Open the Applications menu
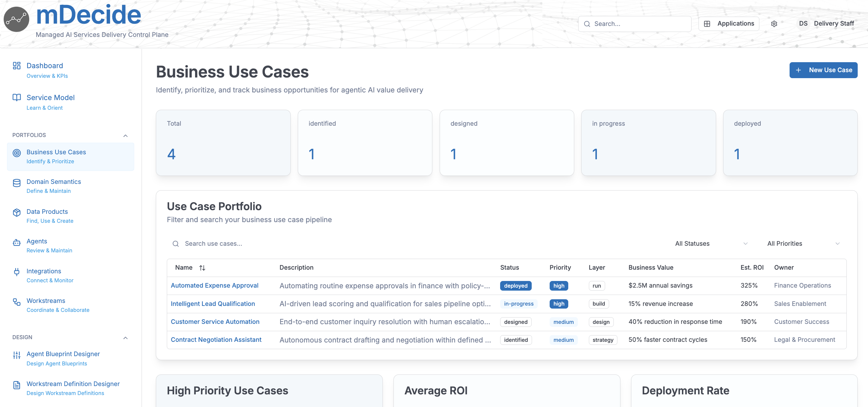 pyautogui.click(x=728, y=24)
